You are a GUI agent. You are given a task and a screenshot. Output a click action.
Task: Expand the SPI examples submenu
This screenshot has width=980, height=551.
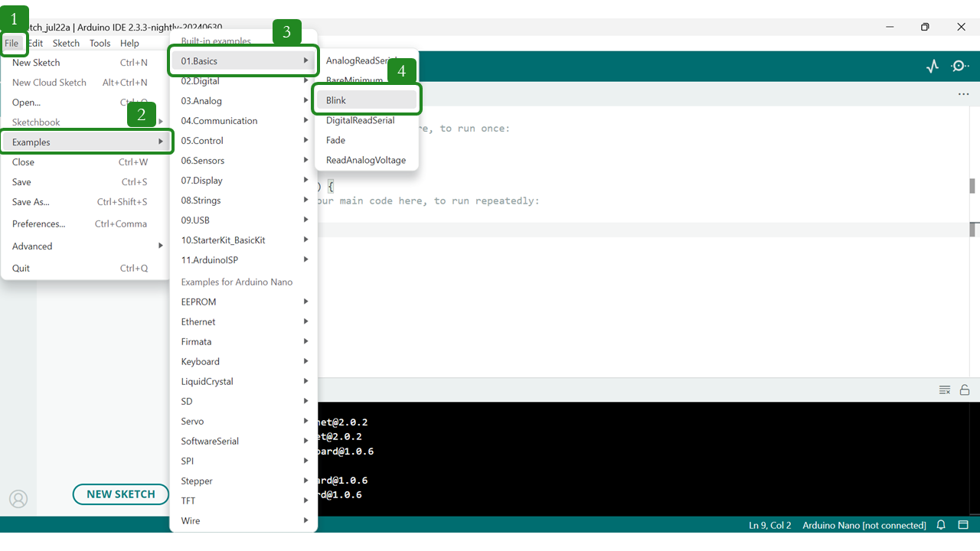(x=243, y=461)
